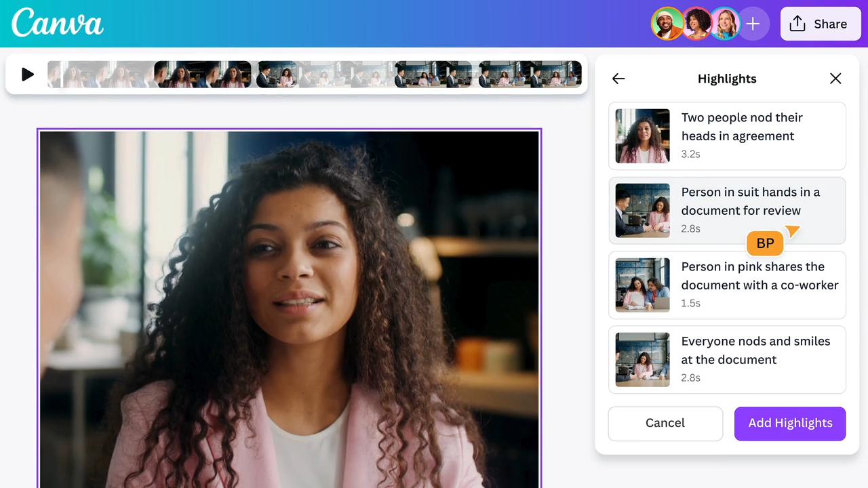Open the first collaborator avatar with beanie
This screenshot has width=868, height=488.
point(667,24)
